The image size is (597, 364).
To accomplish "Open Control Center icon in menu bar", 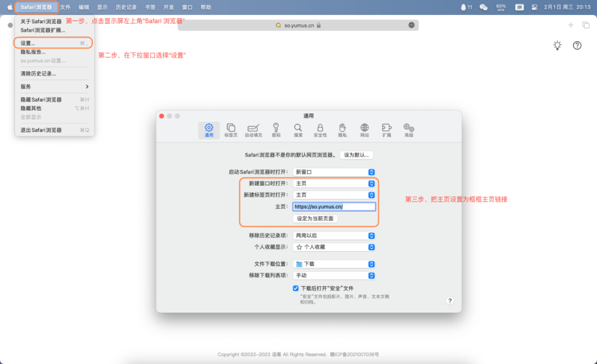I will pos(535,7).
